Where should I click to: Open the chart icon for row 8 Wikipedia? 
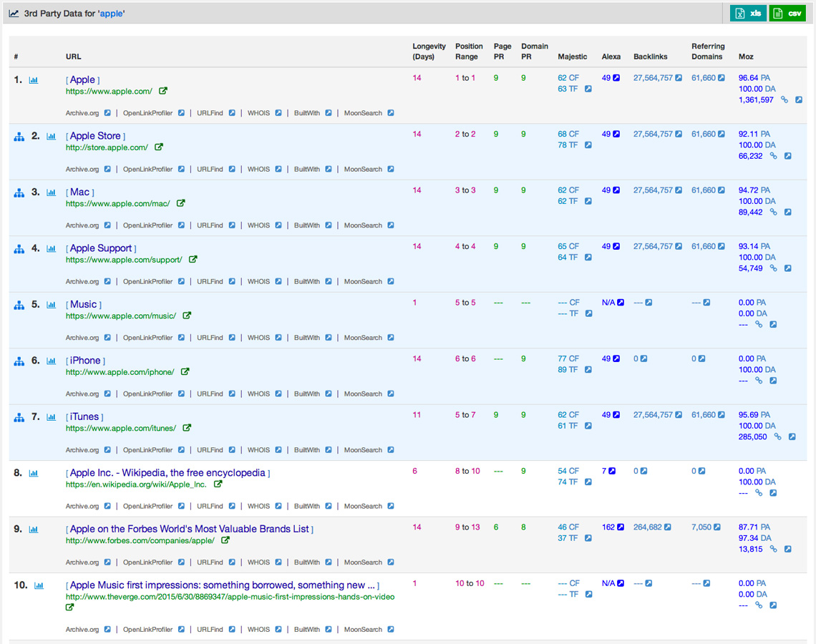pos(34,474)
